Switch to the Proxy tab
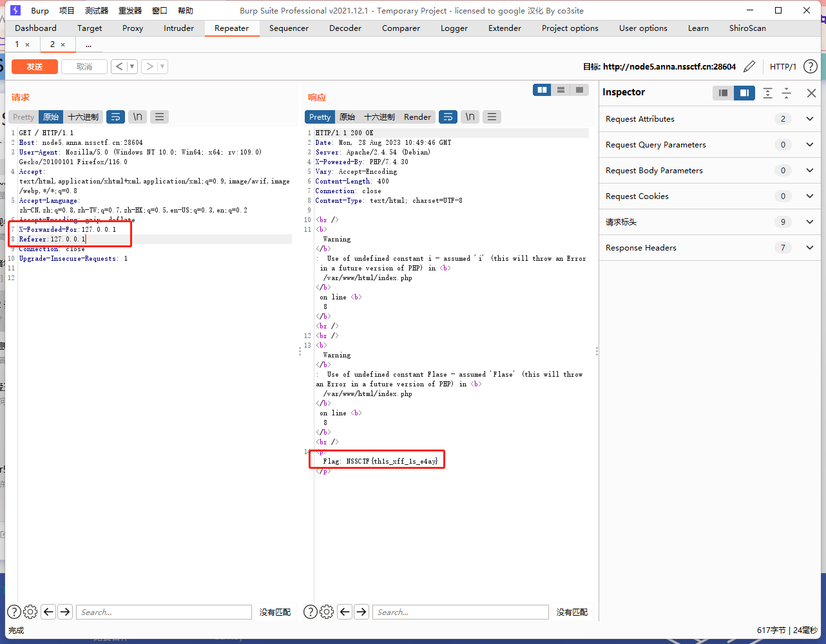The height and width of the screenshot is (644, 826). (133, 28)
